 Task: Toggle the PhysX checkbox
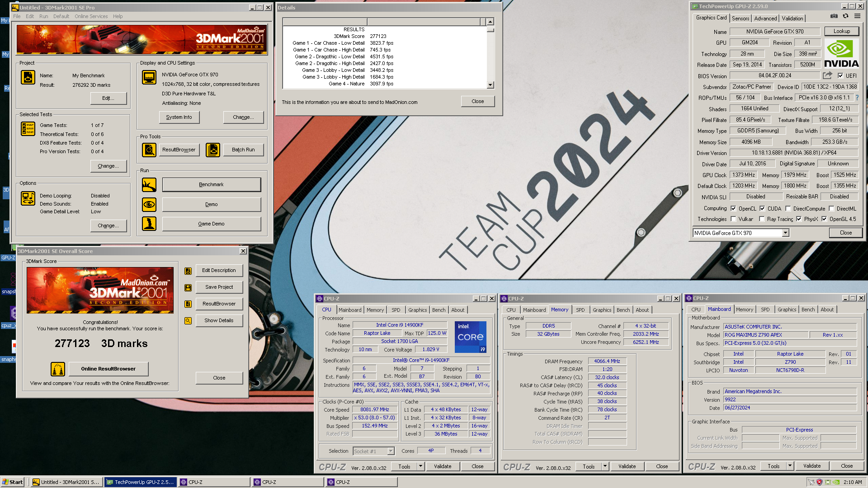click(x=799, y=219)
